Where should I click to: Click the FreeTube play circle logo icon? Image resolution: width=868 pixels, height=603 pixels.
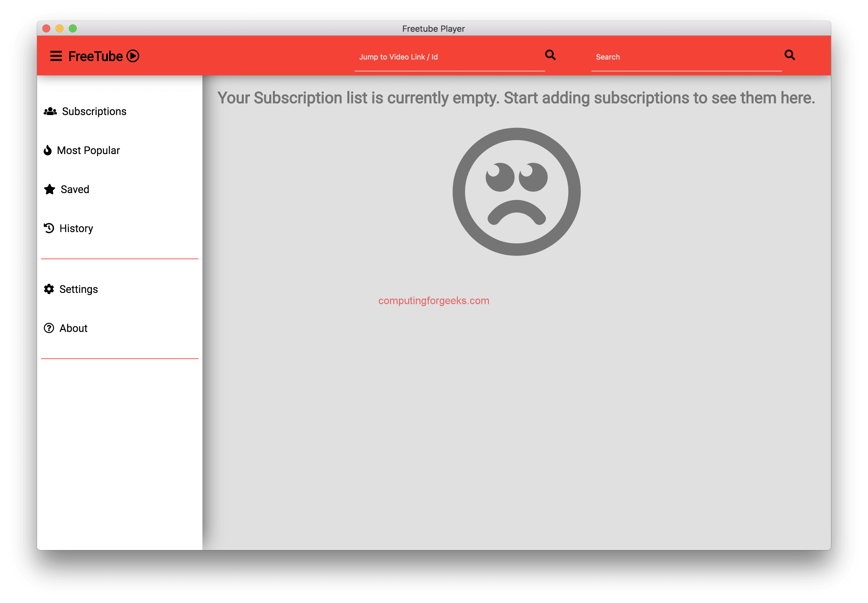click(x=133, y=56)
